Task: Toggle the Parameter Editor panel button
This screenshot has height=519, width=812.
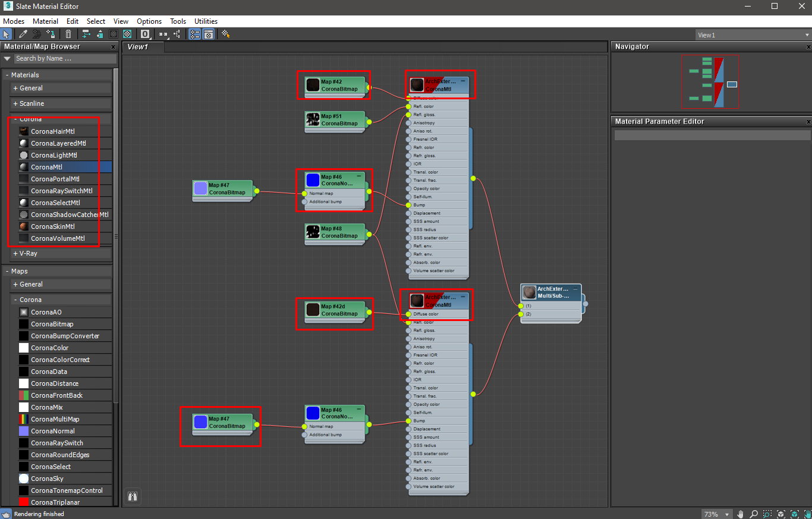Action: (x=209, y=34)
